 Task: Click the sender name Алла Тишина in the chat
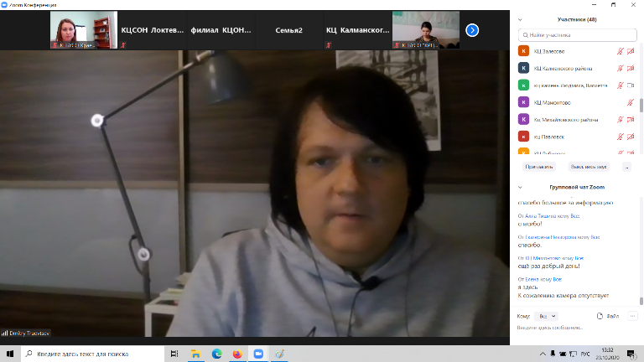[x=541, y=216]
